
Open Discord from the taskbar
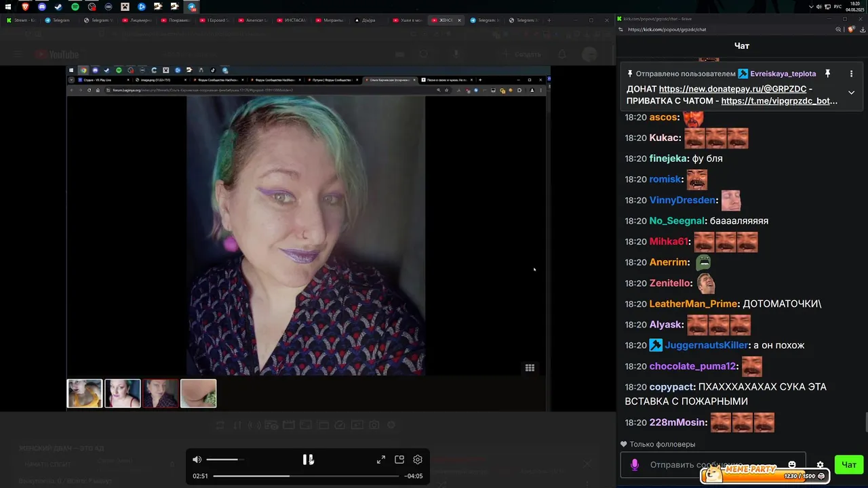click(x=42, y=7)
